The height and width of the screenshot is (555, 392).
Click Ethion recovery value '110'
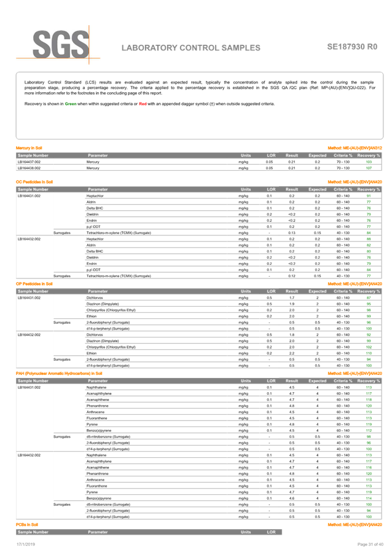click(x=369, y=353)
